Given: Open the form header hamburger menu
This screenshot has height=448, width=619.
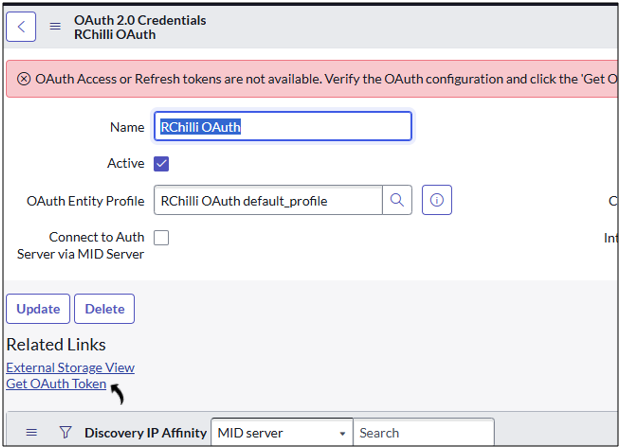Looking at the screenshot, I should pos(55,27).
